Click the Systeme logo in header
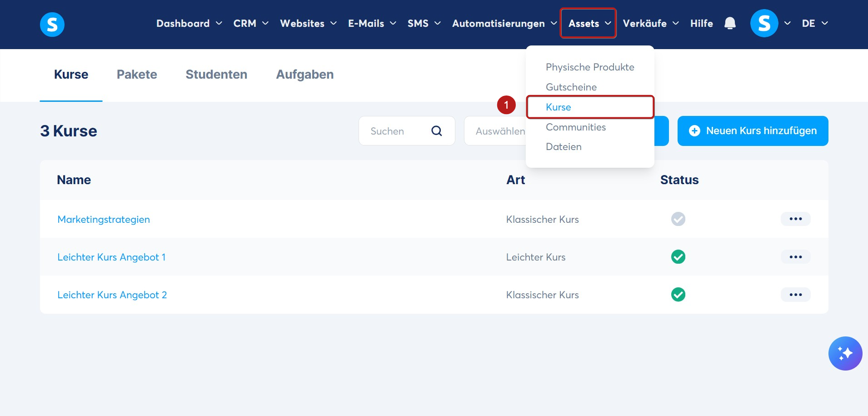 click(52, 24)
